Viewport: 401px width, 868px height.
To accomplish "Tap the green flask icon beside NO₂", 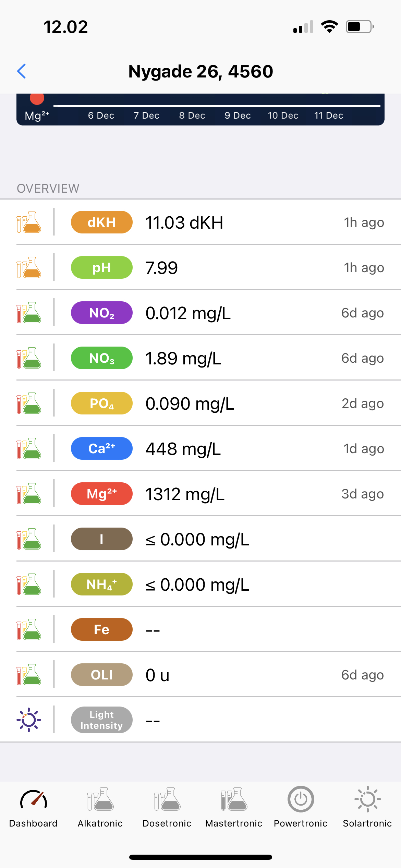I will coord(29,313).
